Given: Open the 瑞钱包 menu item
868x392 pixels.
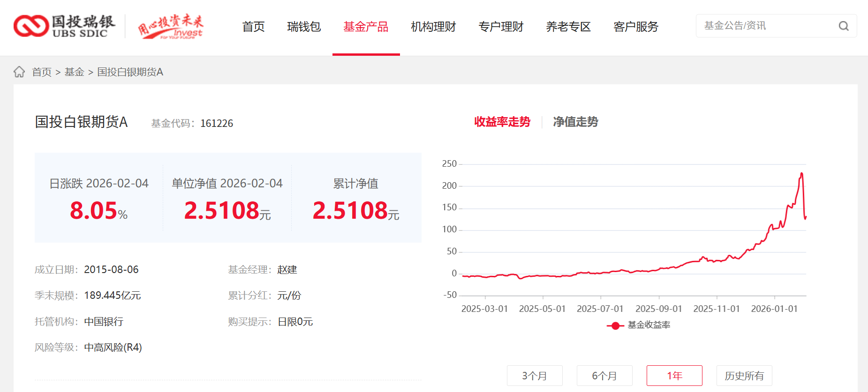Looking at the screenshot, I should [304, 27].
